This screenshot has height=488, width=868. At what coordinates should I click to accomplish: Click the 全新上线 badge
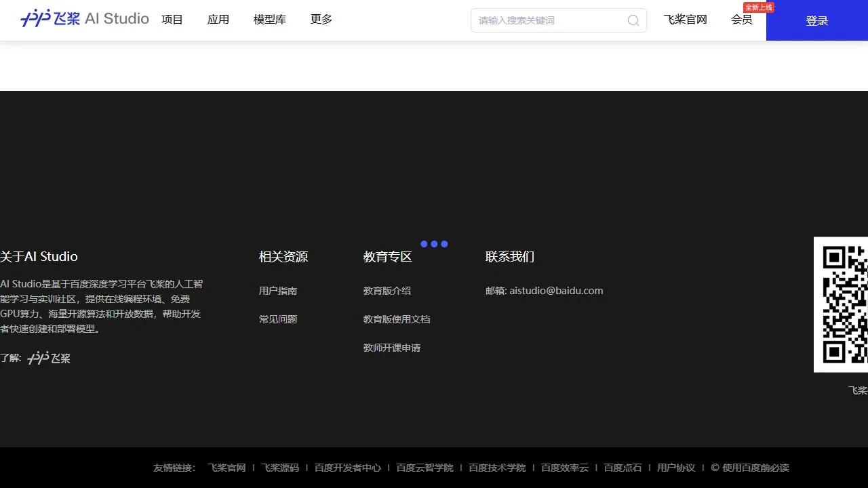click(759, 7)
